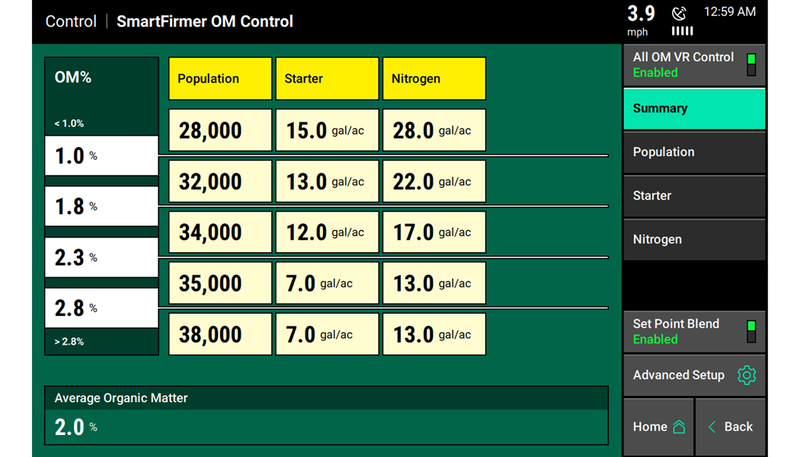Edit the 1.0 % OM threshold field
Viewport: 800px width, 457px height.
pyautogui.click(x=102, y=156)
